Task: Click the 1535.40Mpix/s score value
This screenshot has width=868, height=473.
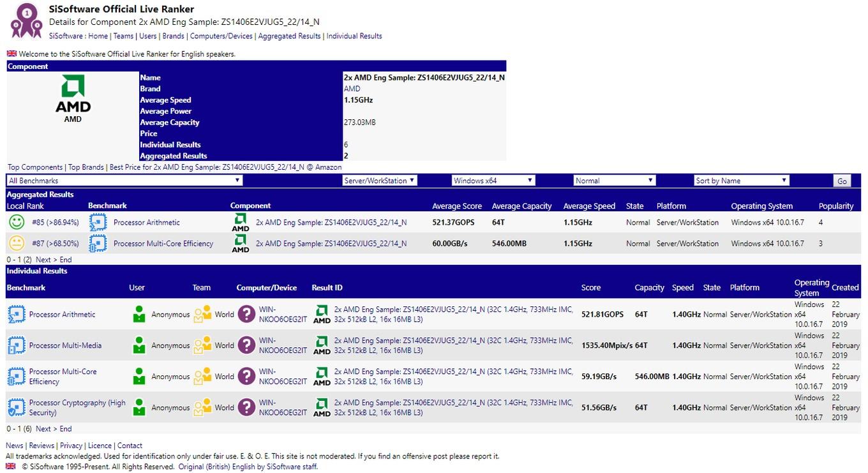Action: 607,345
